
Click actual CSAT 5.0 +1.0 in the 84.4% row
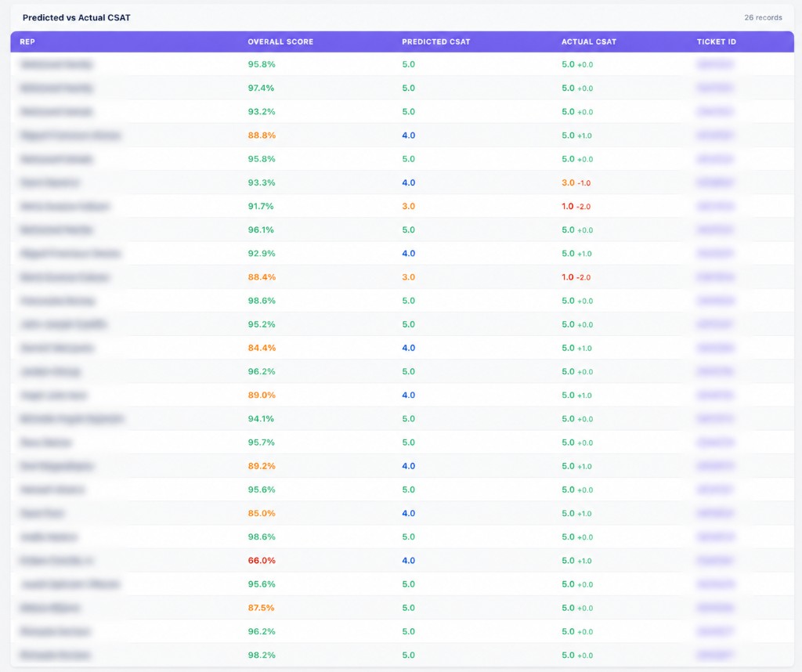576,348
